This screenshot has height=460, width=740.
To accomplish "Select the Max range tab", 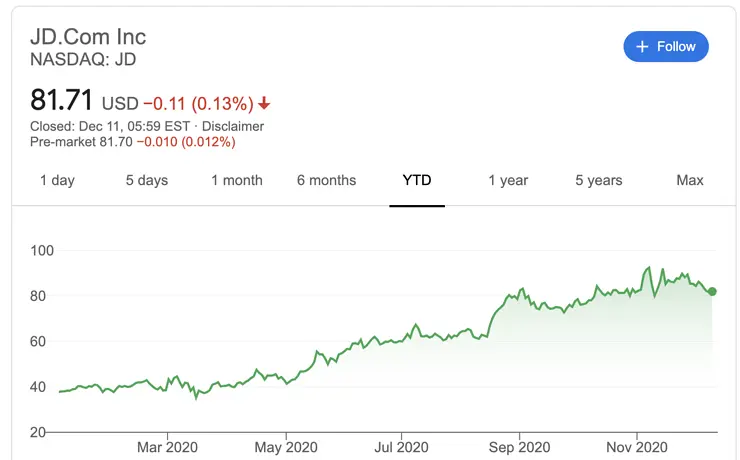I will click(690, 181).
